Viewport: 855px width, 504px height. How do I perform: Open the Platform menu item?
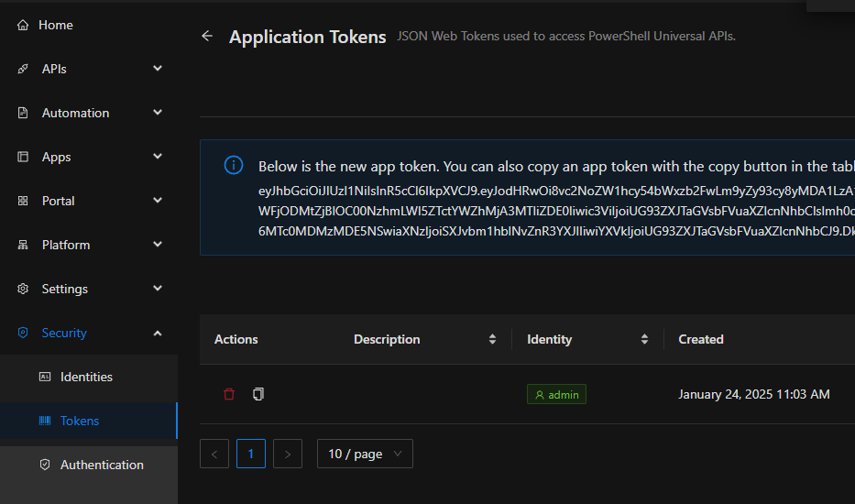[x=66, y=245]
